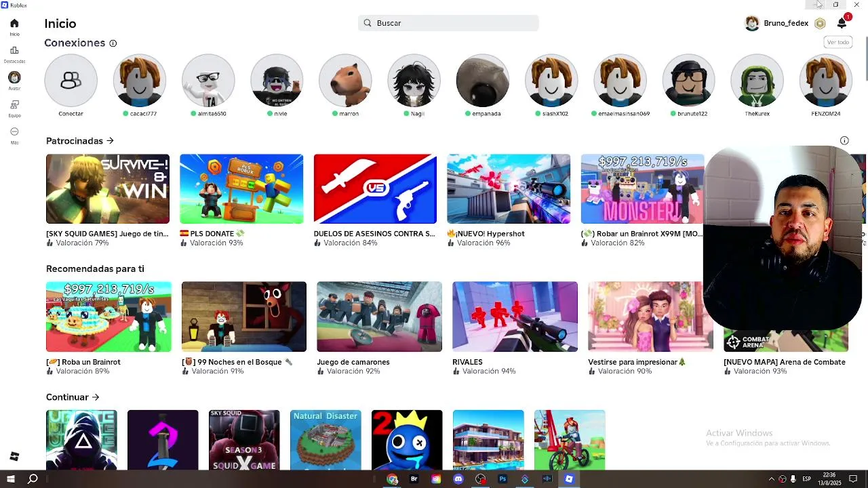
Task: Continue the modern house game tile
Action: (488, 440)
